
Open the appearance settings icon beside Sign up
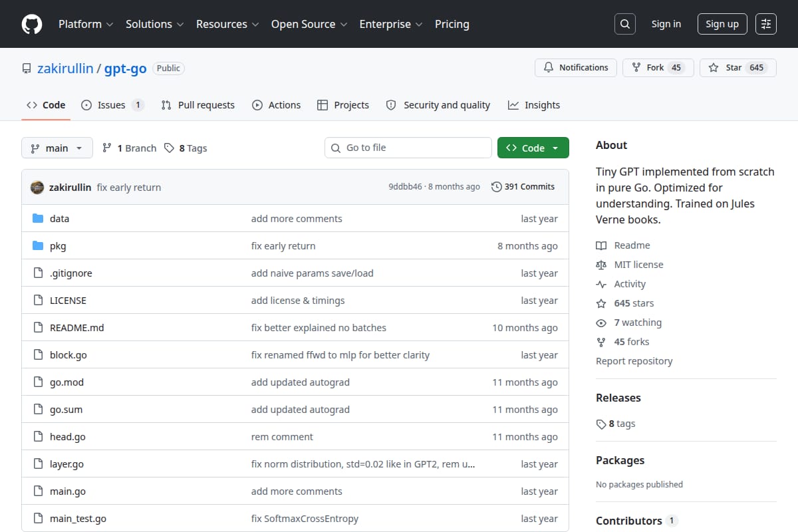click(x=766, y=24)
